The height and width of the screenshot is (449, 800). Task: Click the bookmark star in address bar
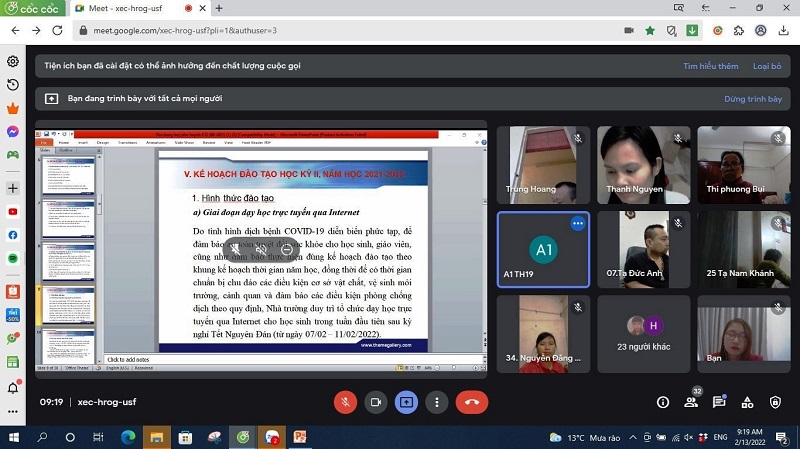(x=651, y=30)
